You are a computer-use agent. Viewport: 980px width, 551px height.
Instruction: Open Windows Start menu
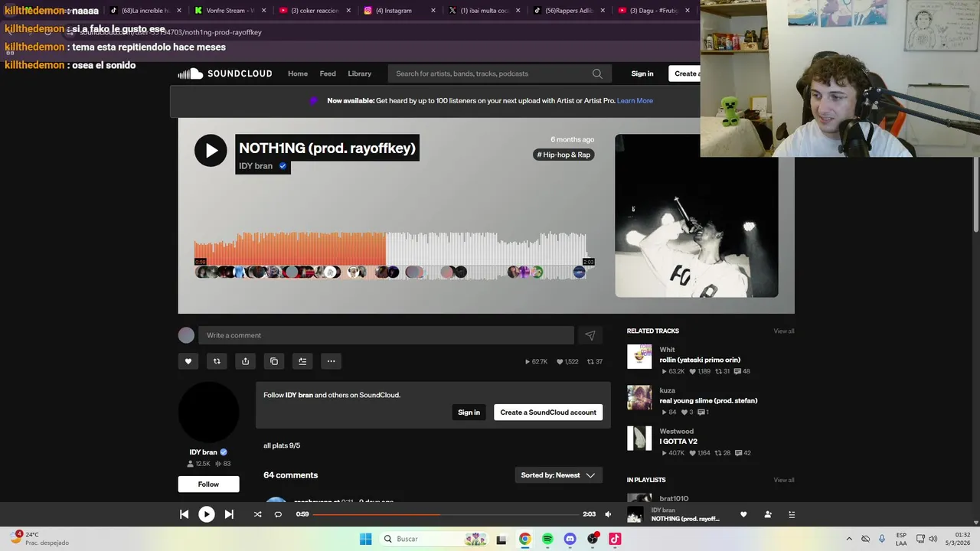point(365,539)
